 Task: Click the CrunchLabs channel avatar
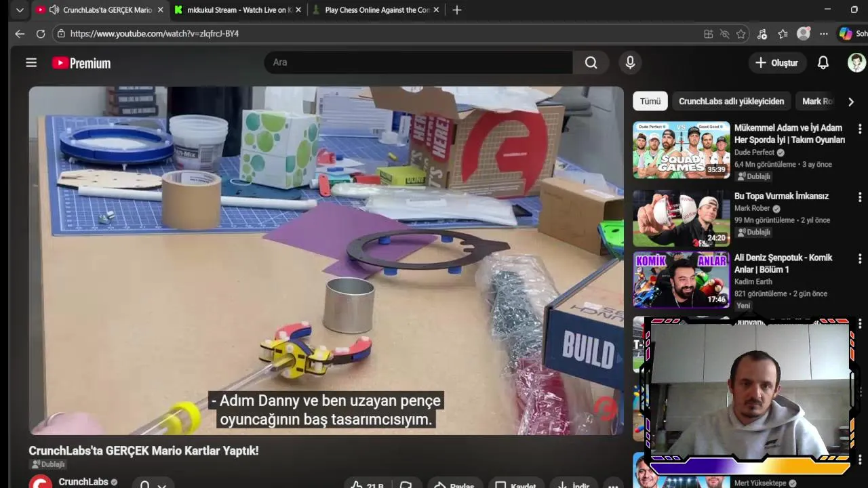pos(41,482)
